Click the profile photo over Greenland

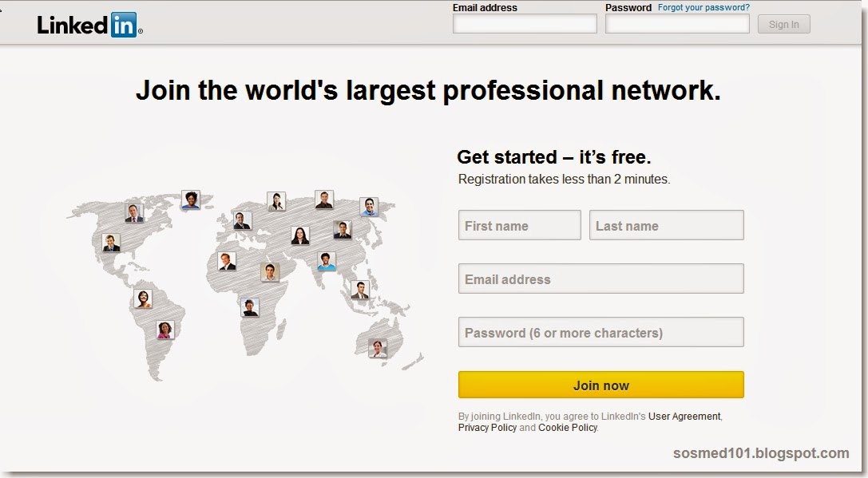[190, 199]
